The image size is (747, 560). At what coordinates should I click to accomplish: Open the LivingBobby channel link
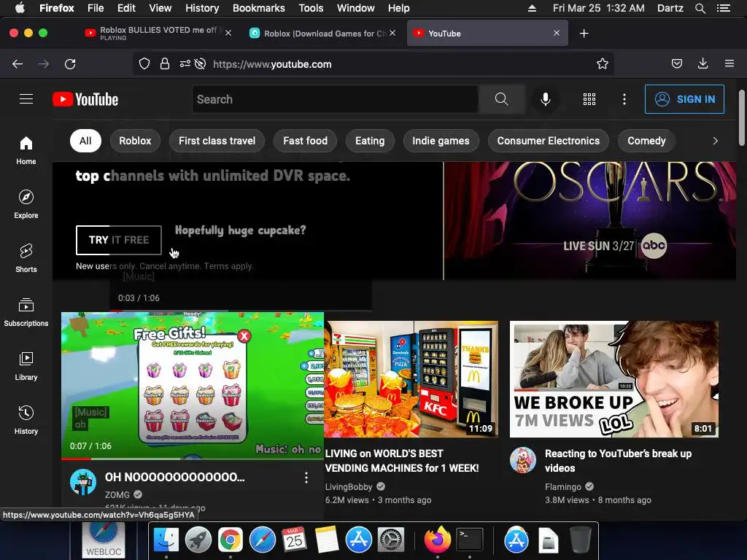pos(348,486)
